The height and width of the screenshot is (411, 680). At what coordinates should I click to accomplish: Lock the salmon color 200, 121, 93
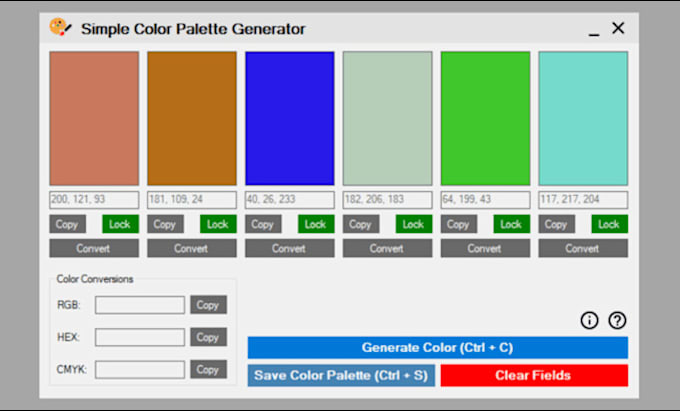[120, 224]
